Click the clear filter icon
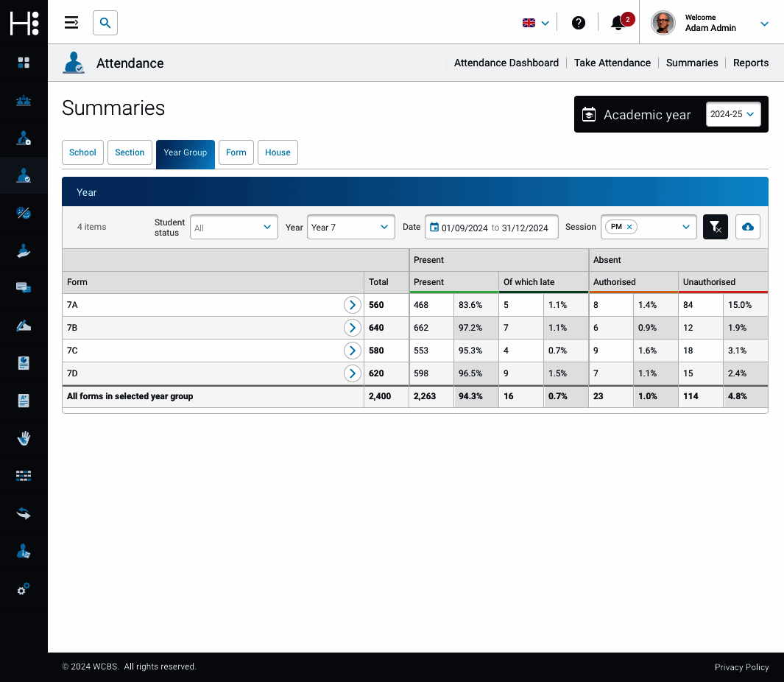 point(715,227)
